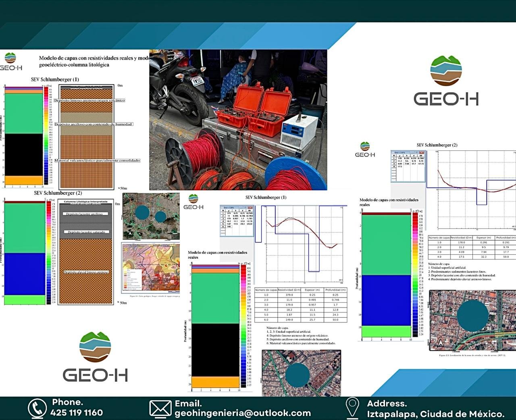The image size is (516, 420).
Task: Click the orange bottom layer in center model
Action: [x=215, y=382]
